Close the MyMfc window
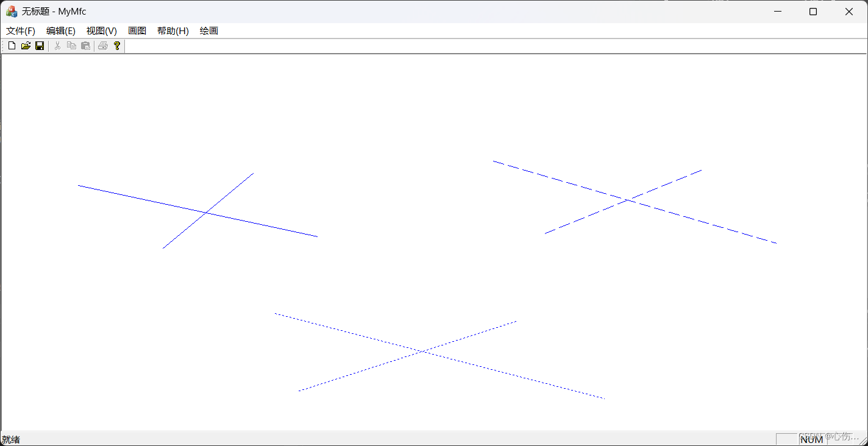The image size is (868, 446). pos(849,12)
